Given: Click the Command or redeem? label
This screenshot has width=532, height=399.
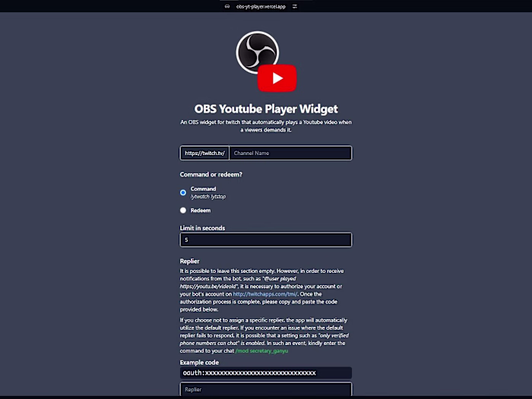Looking at the screenshot, I should [x=211, y=174].
